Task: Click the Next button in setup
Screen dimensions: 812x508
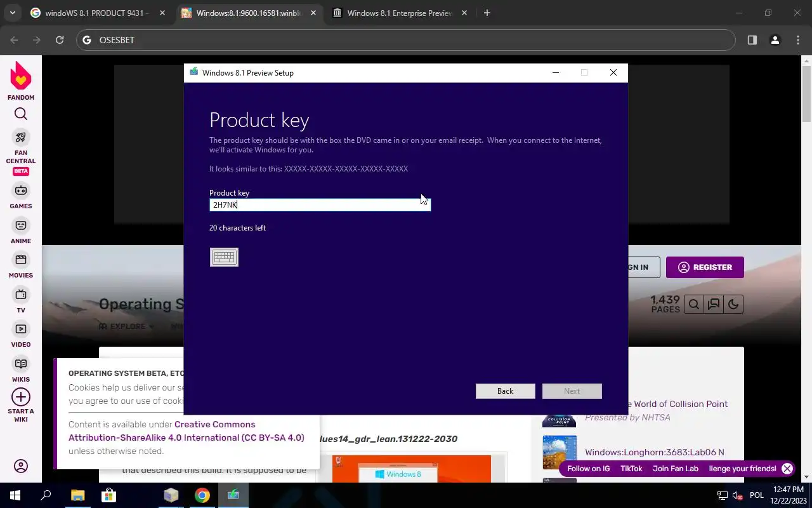Action: click(x=572, y=391)
